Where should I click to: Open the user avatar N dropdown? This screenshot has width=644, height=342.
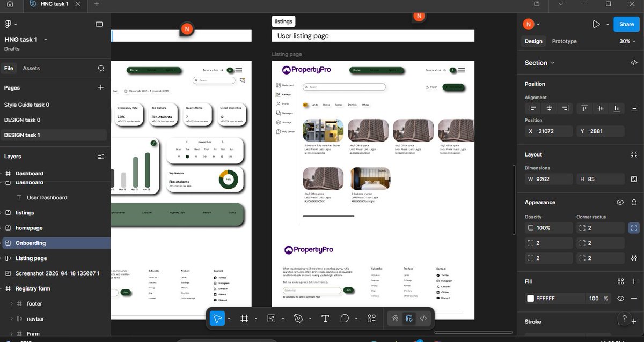click(532, 24)
